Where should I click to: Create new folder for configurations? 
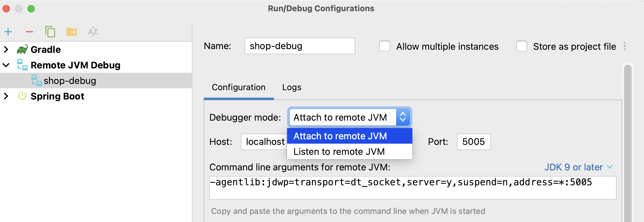click(72, 32)
